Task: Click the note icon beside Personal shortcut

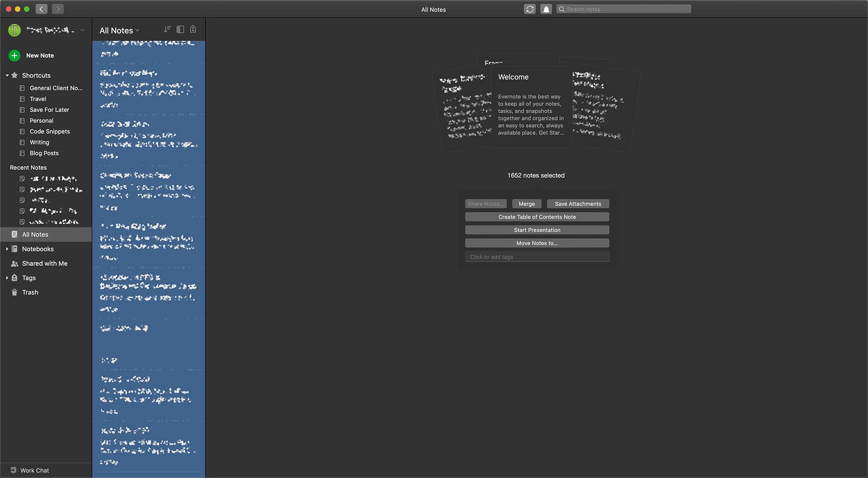Action: click(x=22, y=121)
